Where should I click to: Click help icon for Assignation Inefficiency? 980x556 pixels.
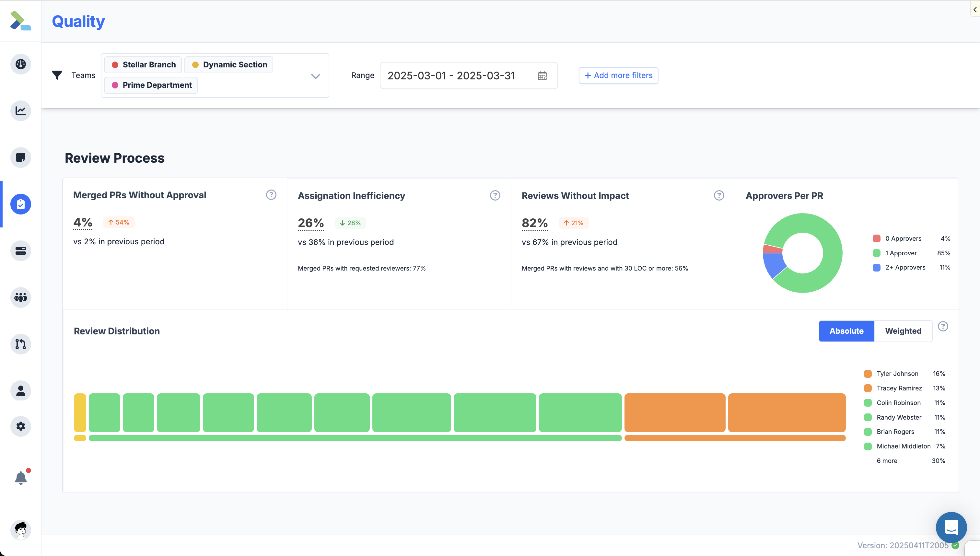click(495, 195)
